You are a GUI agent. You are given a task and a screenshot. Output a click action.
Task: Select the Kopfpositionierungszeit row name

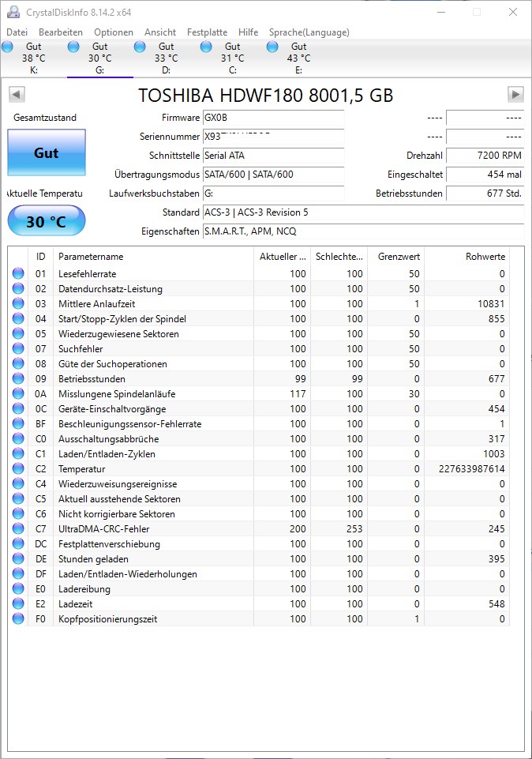click(108, 618)
